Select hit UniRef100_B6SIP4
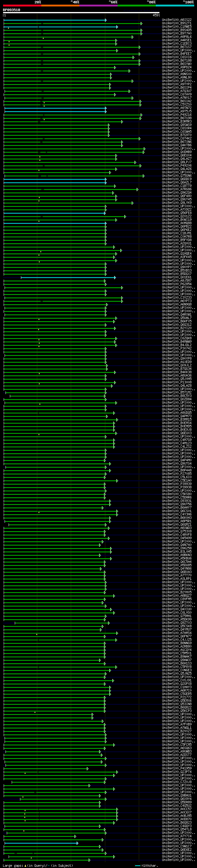This screenshot has height=868, width=197. [x=177, y=88]
